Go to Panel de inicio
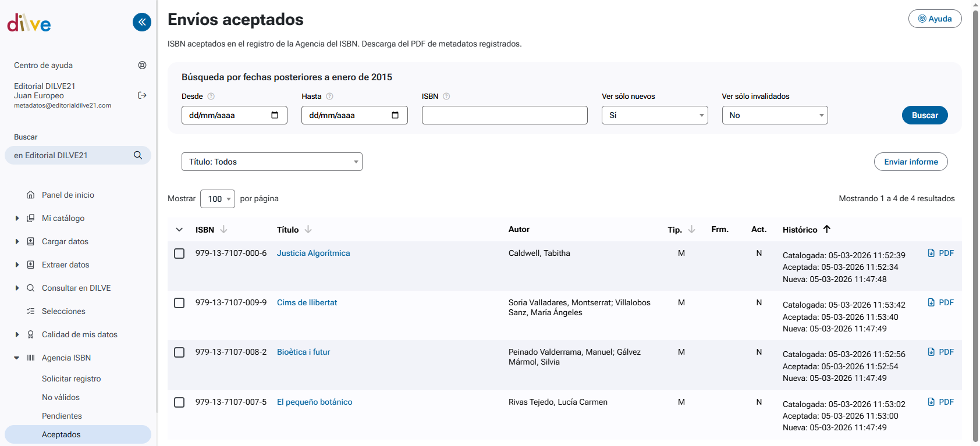Screen dimensions: 980x446 pos(68,195)
